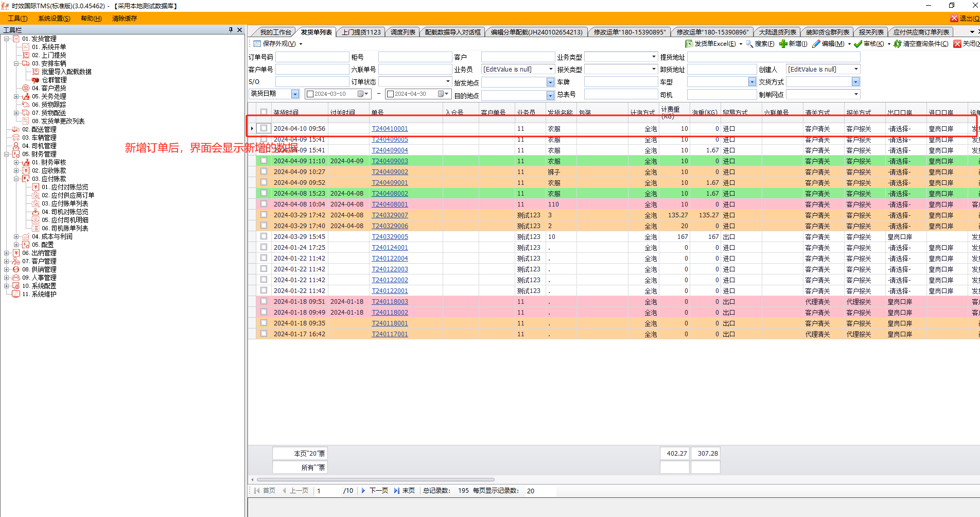Click the 编辑 pencil icon
Screen dimensions: 980x517
coord(816,44)
